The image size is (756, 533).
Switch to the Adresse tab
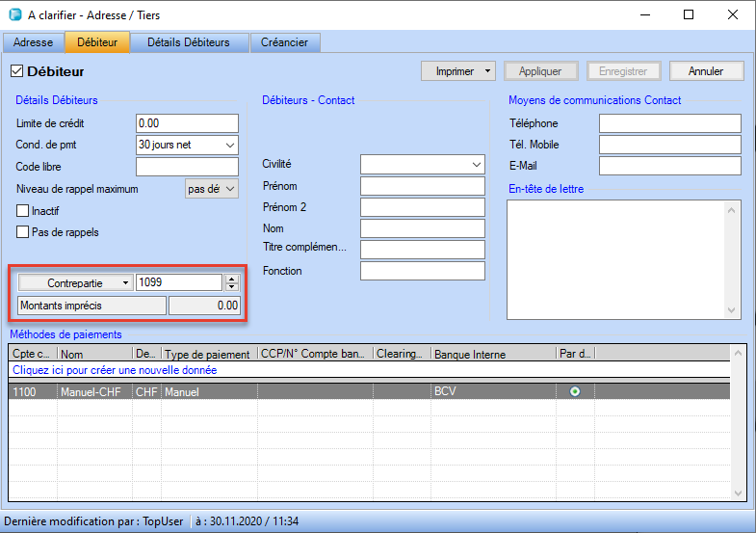pyautogui.click(x=33, y=42)
